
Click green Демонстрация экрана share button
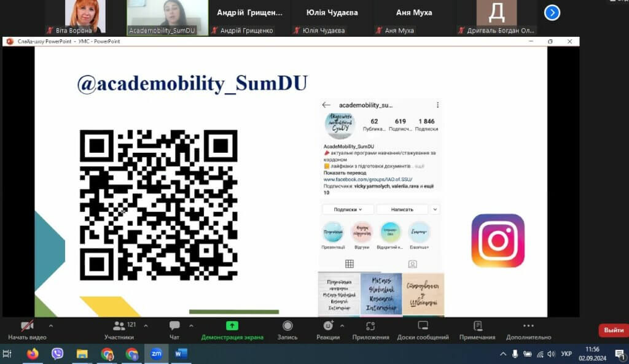[232, 330]
